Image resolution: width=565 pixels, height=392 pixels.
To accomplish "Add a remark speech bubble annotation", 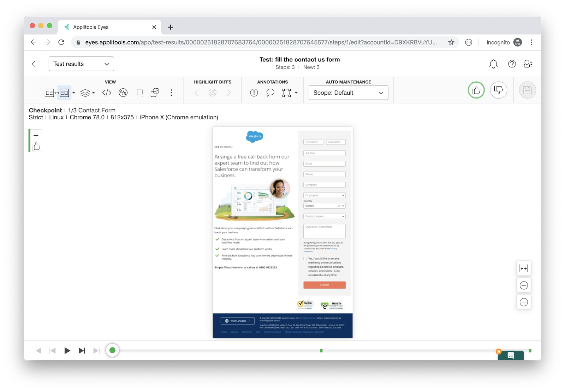I will click(270, 93).
